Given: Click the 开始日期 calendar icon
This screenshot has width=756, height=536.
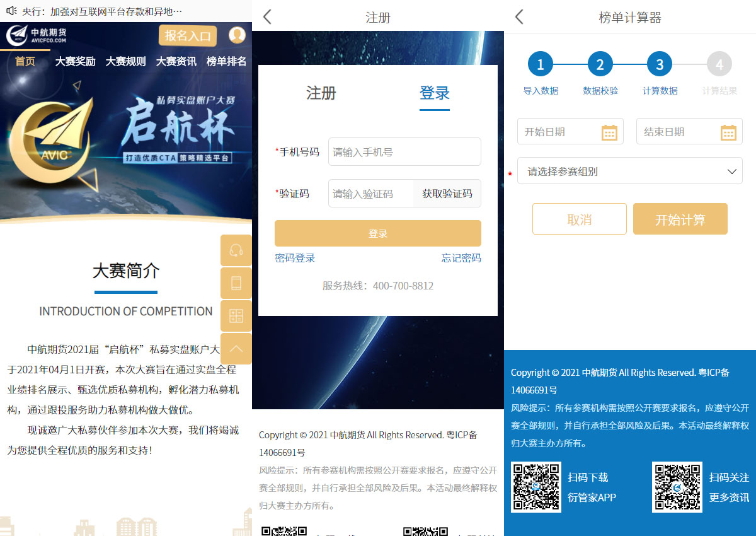Looking at the screenshot, I should coord(609,132).
